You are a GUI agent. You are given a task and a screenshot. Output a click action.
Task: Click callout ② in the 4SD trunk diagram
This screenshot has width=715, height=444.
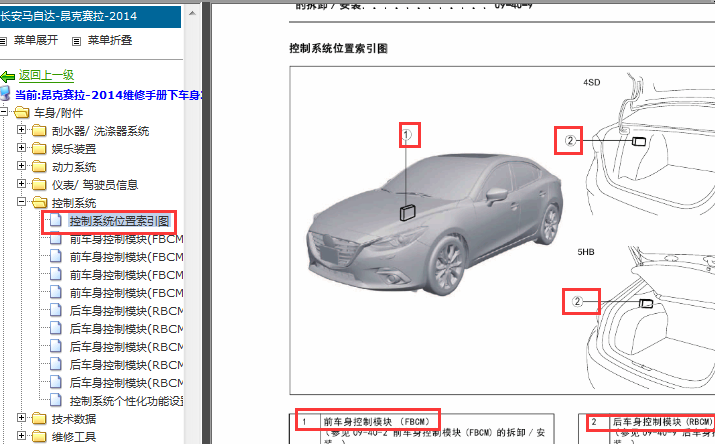(570, 140)
